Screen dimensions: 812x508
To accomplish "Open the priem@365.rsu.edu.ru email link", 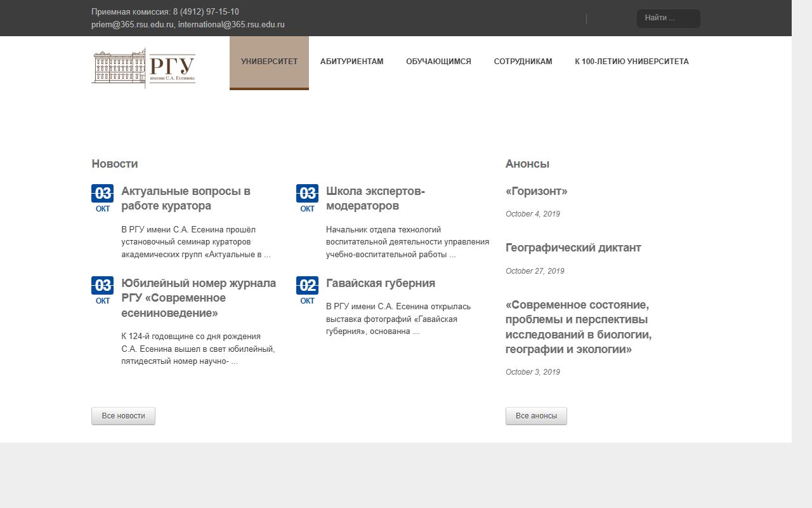I will click(132, 25).
